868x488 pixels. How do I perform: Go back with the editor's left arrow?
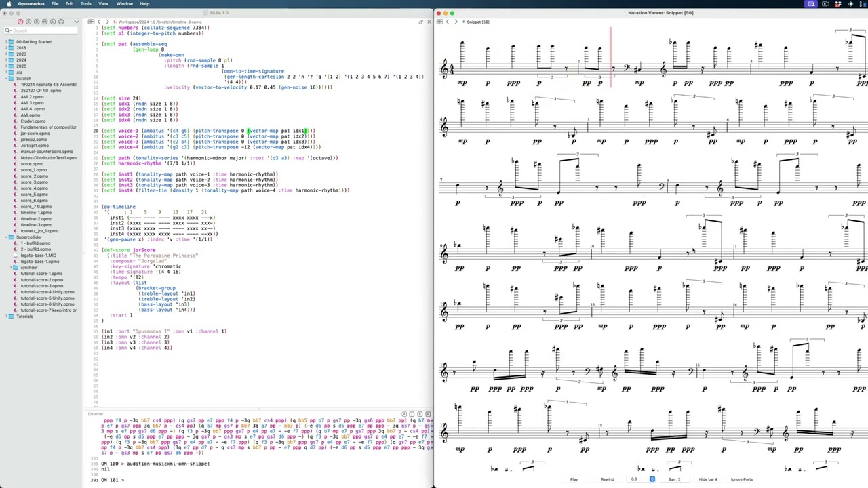99,22
